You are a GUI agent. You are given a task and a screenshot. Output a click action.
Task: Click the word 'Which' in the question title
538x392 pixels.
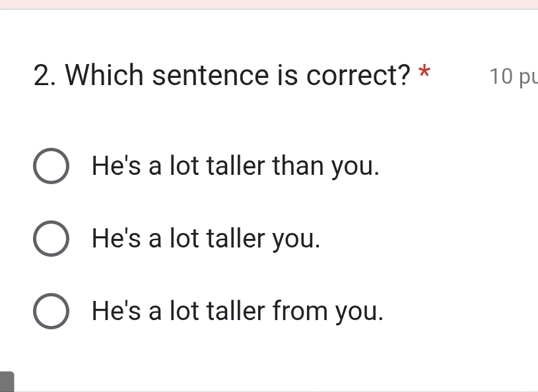(x=104, y=76)
